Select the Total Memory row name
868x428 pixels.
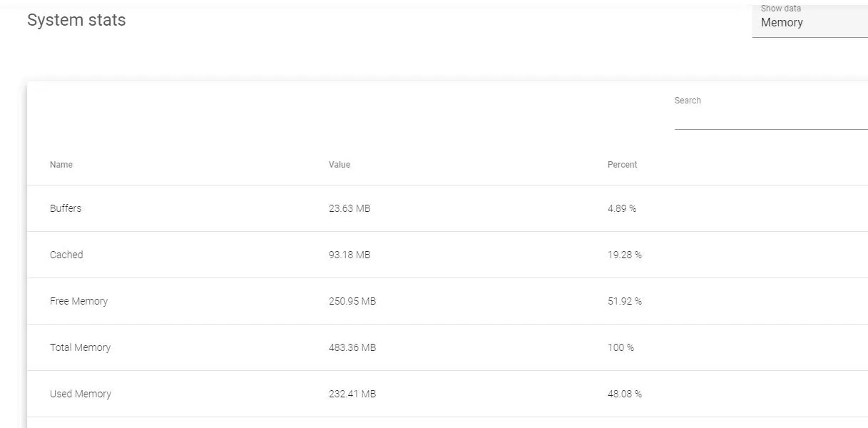pyautogui.click(x=80, y=347)
